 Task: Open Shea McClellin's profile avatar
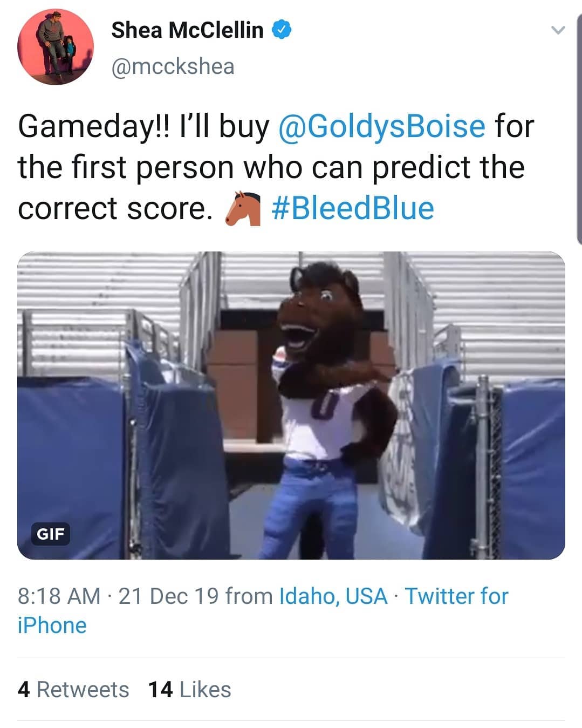[56, 47]
